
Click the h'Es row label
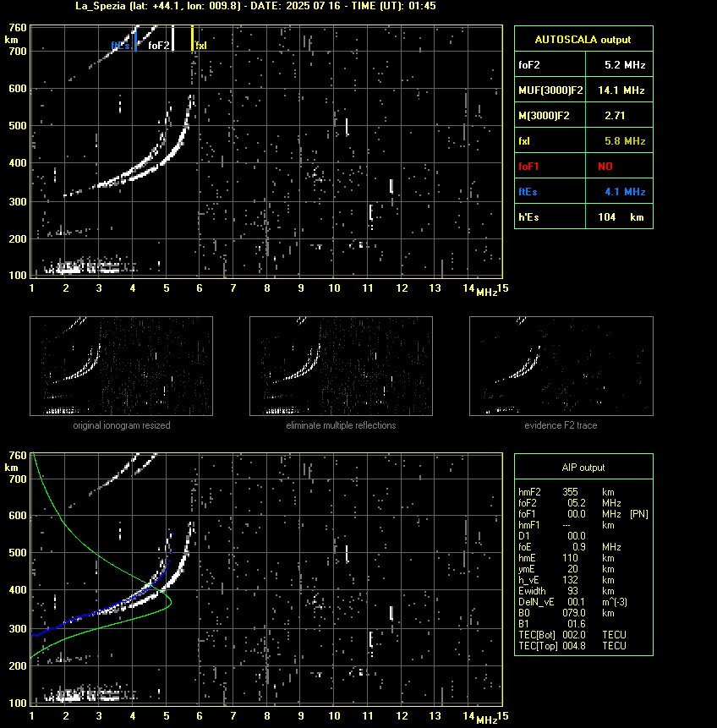(528, 216)
